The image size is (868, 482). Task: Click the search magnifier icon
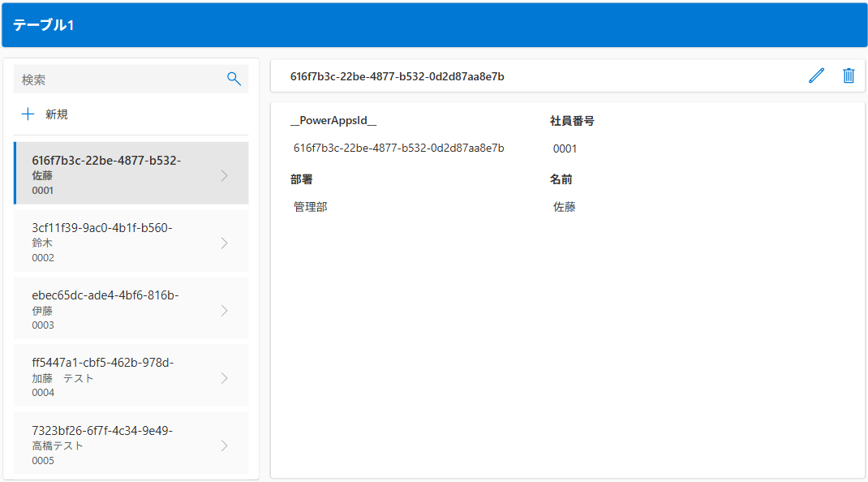pos(234,80)
